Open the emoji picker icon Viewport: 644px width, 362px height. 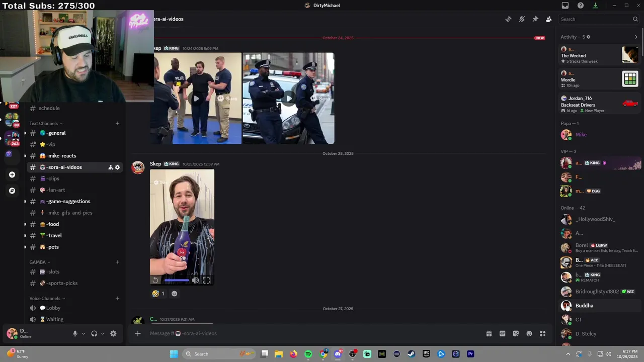529,333
